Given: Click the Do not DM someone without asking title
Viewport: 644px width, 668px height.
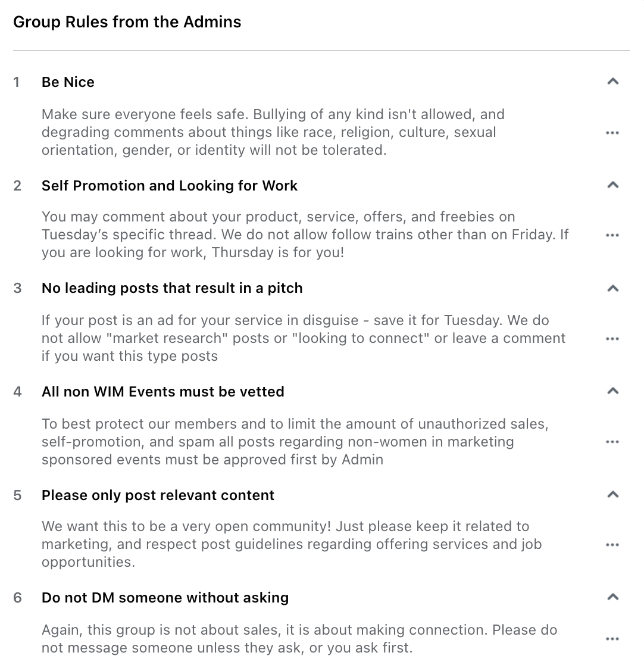Looking at the screenshot, I should (165, 598).
